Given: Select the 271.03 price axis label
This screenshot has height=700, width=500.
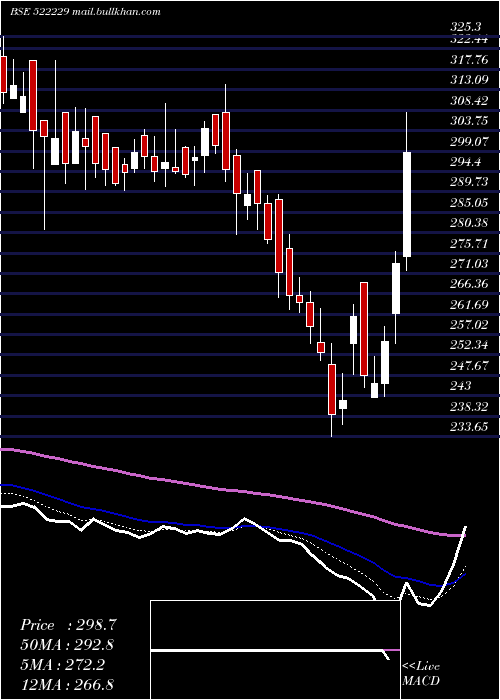Looking at the screenshot, I should 469,264.
